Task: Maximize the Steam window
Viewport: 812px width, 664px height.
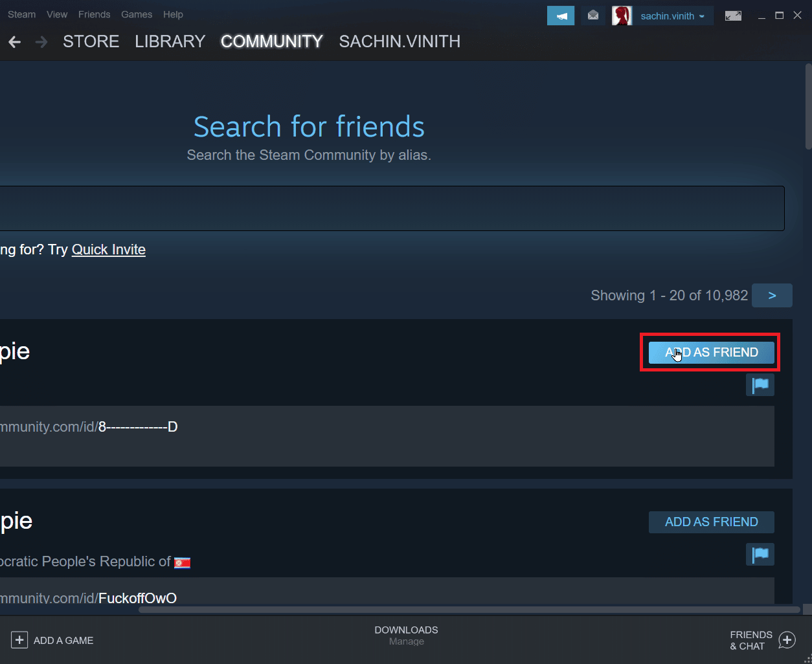Action: coord(780,16)
